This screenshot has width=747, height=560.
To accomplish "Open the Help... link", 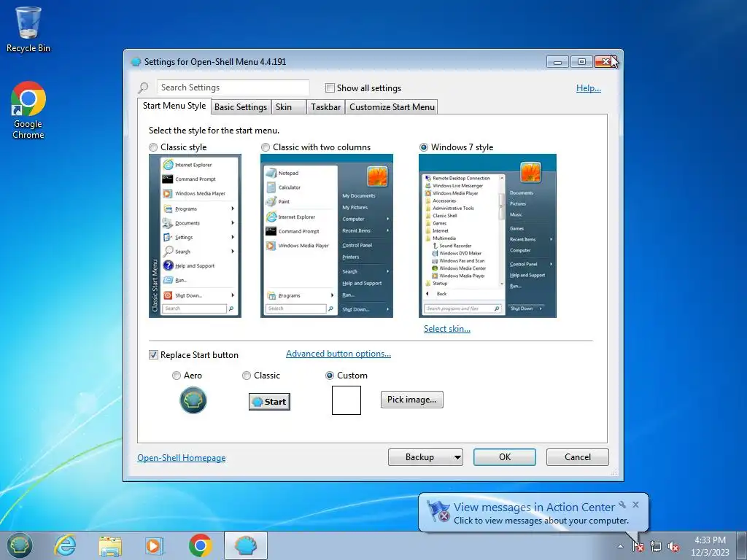I will tap(589, 87).
